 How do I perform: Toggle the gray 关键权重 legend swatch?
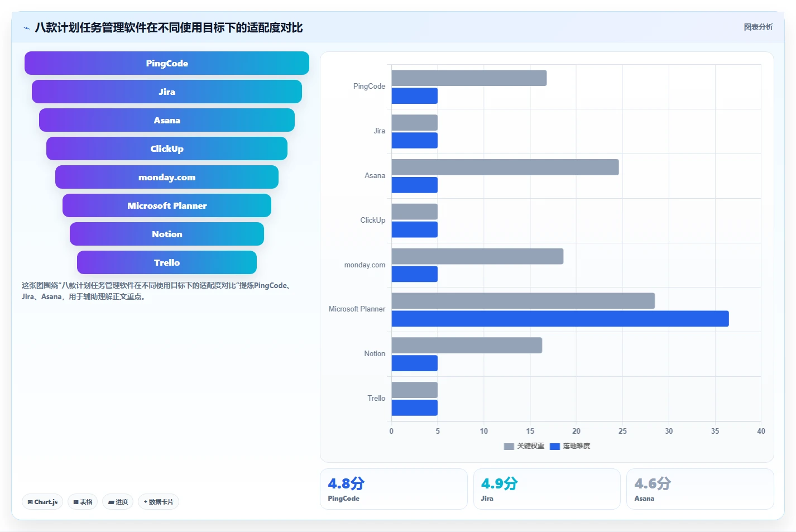click(509, 446)
